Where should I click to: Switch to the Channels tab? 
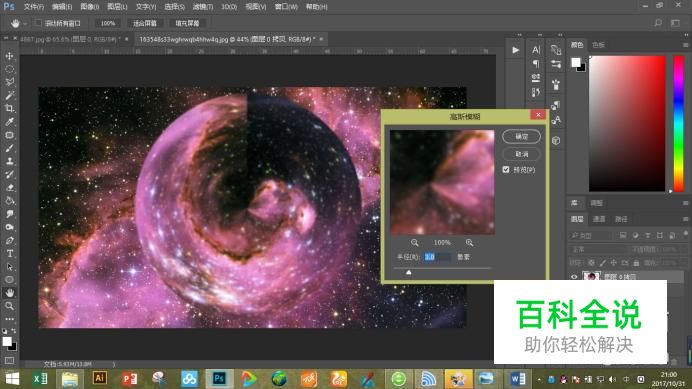pyautogui.click(x=598, y=219)
